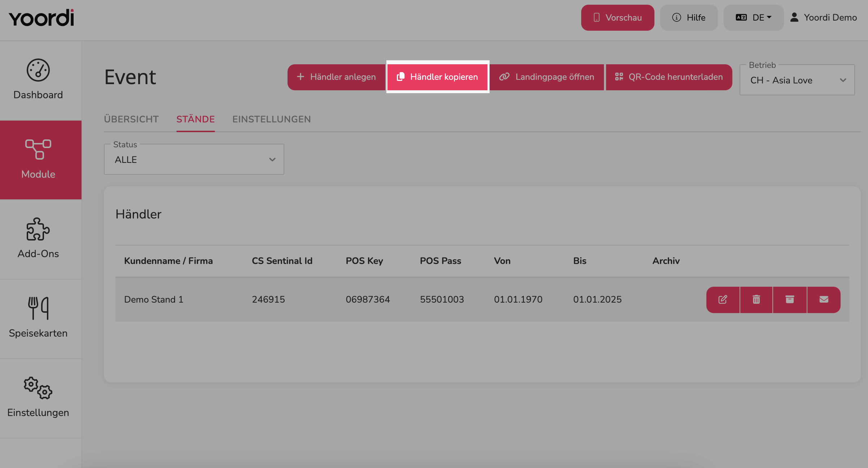Open the Betrieb CH - Asia Love dropdown
The width and height of the screenshot is (868, 468).
(x=797, y=80)
